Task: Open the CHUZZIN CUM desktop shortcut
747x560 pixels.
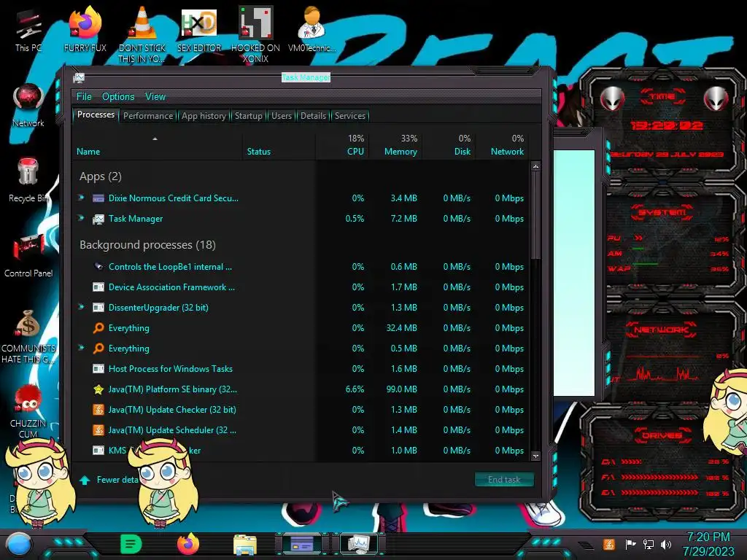Action: (28, 411)
